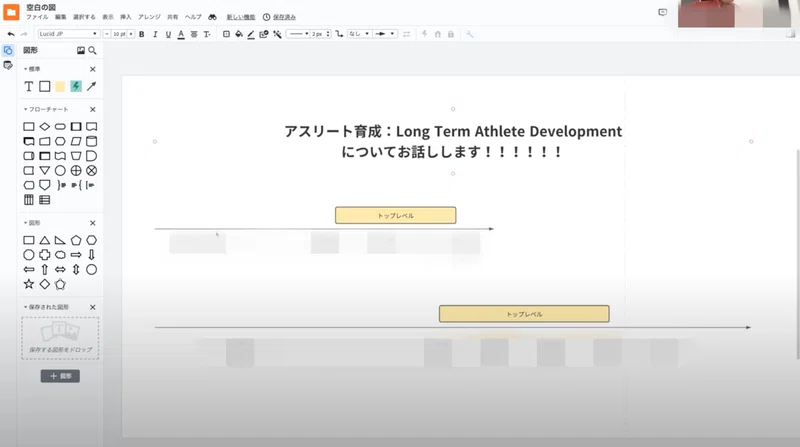Click the ＋図形 add shapes button
Screen dimensions: 800x447
tap(60, 376)
